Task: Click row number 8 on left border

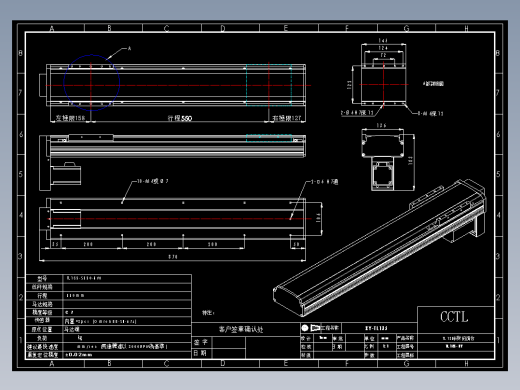Action: click(21, 53)
